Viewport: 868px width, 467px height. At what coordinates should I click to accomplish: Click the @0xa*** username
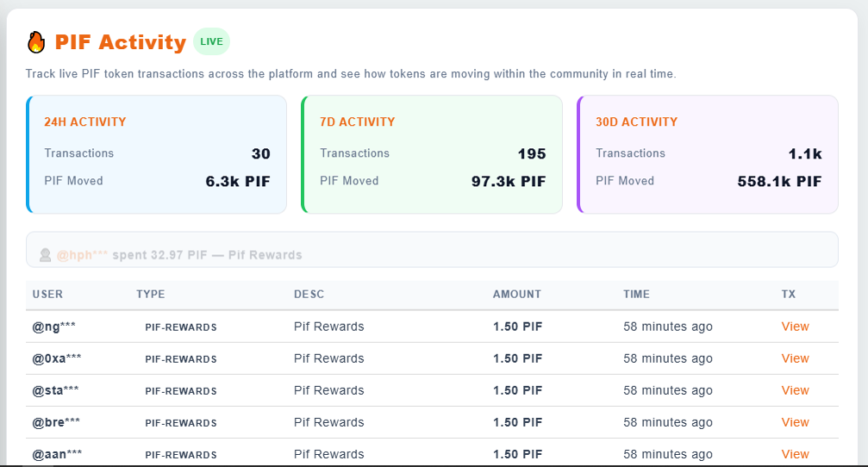pos(57,358)
